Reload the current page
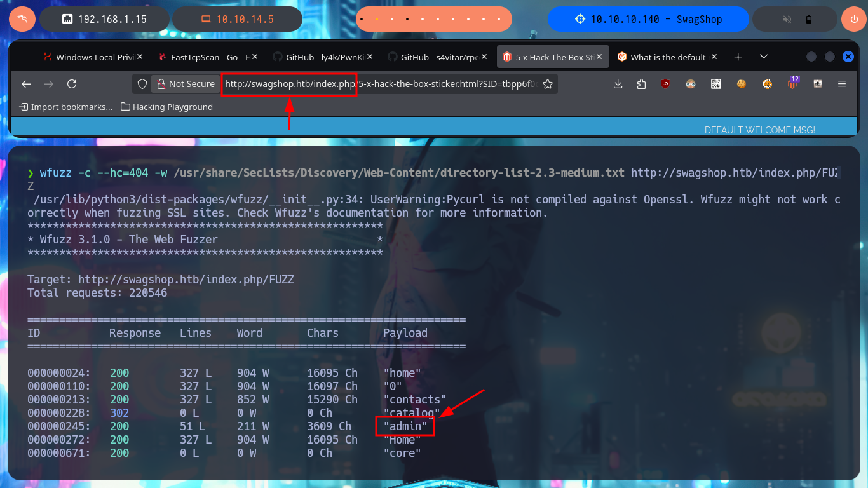868x488 pixels. (72, 84)
